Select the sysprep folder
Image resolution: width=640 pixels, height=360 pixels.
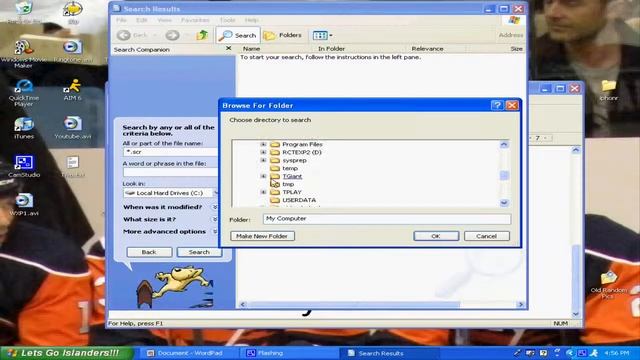coord(294,160)
